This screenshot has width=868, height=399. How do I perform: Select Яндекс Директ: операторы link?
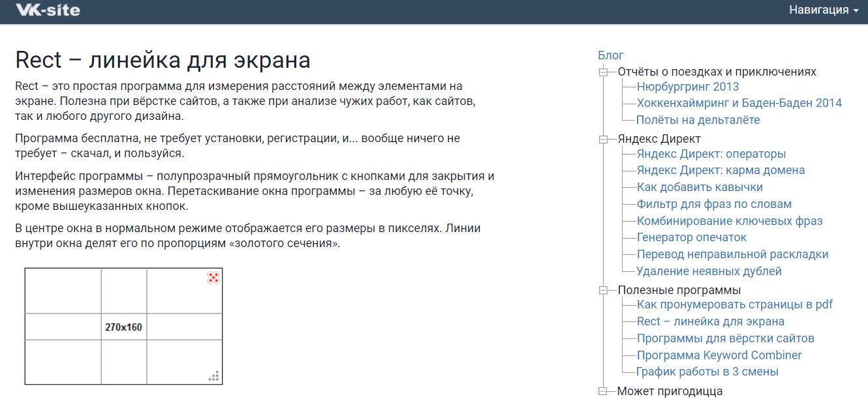[711, 154]
